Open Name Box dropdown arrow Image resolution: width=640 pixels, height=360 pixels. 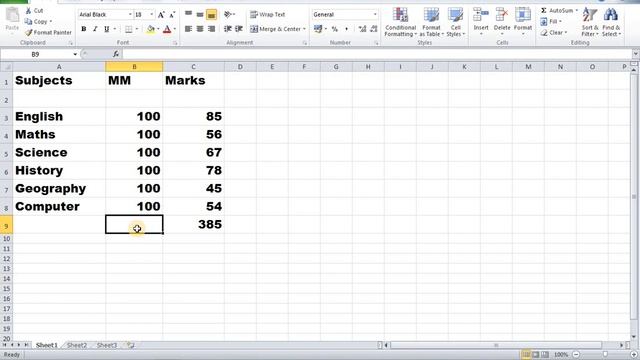pos(75,54)
